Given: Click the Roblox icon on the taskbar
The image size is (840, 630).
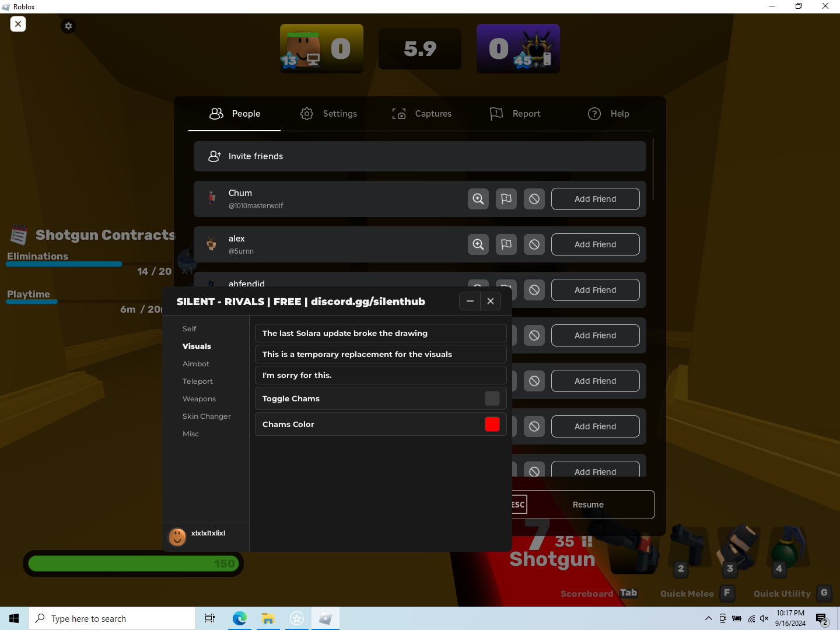Looking at the screenshot, I should [325, 618].
